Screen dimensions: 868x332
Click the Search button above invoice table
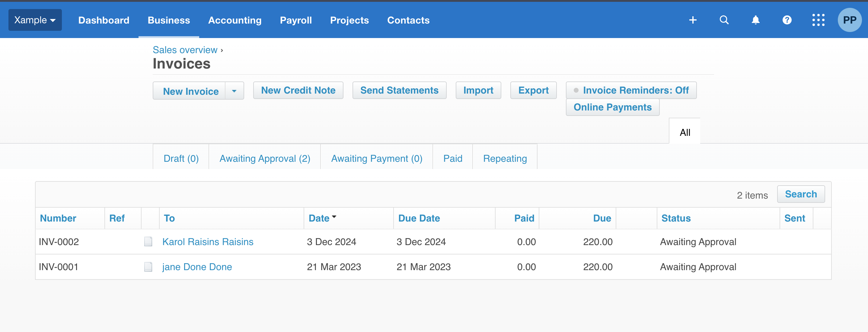(x=801, y=194)
